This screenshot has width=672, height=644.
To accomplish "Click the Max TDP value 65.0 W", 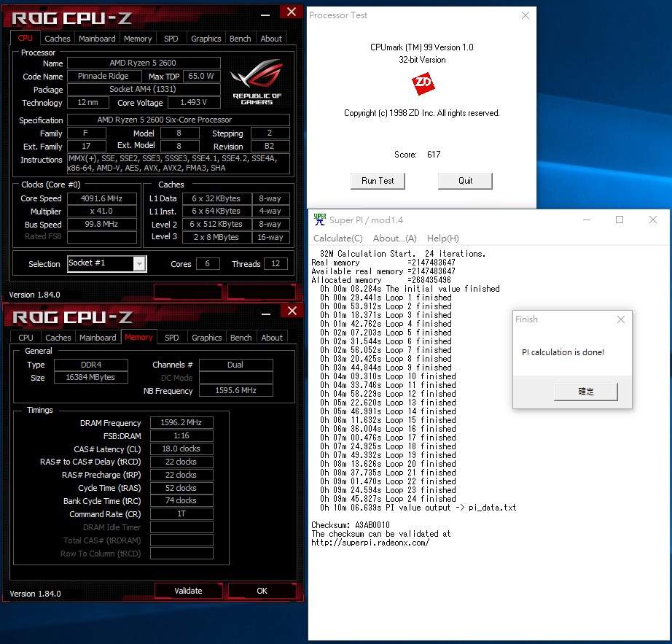I will pyautogui.click(x=201, y=77).
